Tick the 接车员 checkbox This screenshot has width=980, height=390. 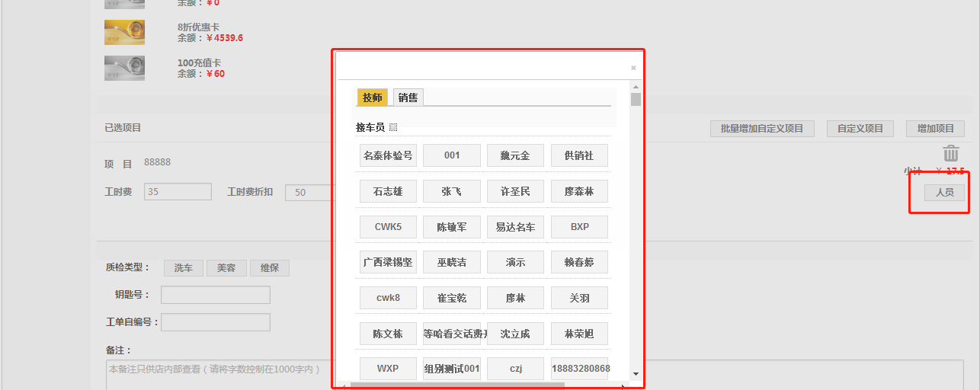click(393, 127)
